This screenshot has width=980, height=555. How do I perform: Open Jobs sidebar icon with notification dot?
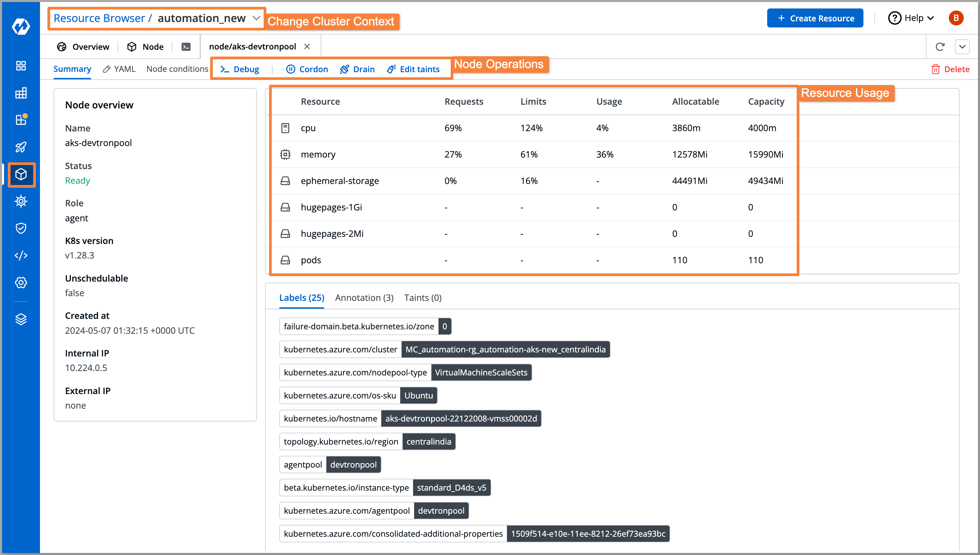21,119
